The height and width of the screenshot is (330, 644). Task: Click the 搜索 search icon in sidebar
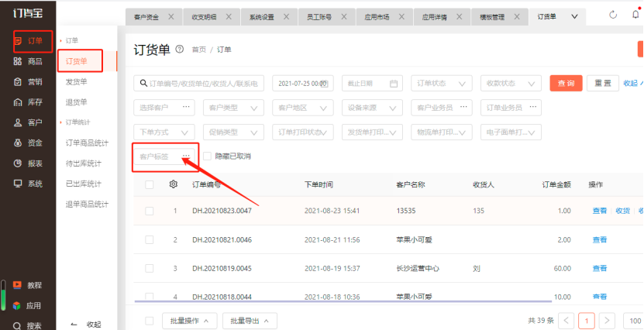(17, 325)
